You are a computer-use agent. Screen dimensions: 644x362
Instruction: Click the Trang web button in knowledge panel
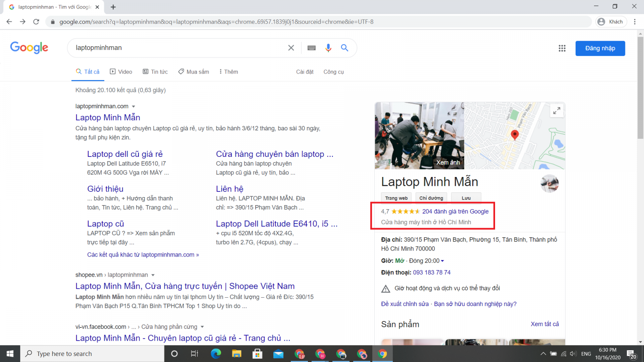[396, 198]
